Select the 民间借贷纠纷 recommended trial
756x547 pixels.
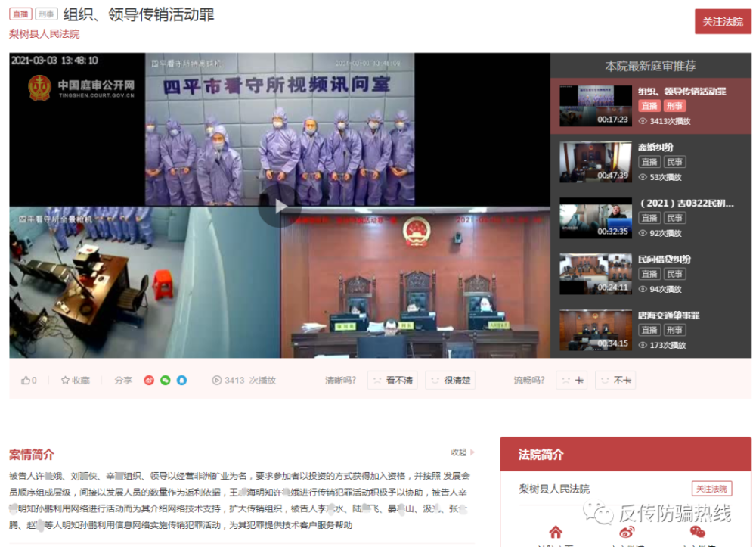pos(664,260)
